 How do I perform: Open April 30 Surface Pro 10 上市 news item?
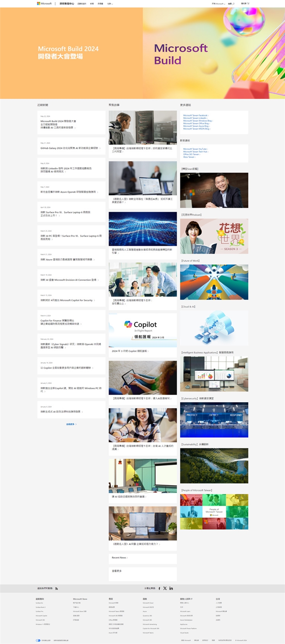[71, 212]
